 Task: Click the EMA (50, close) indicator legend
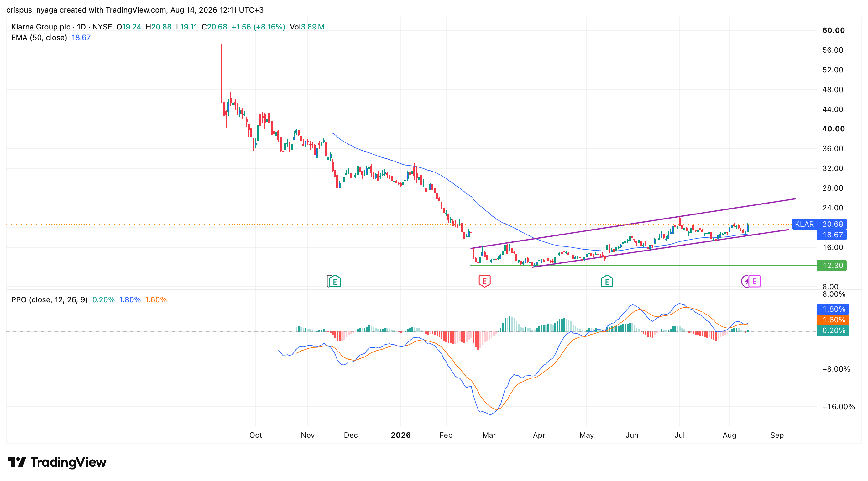tap(39, 37)
